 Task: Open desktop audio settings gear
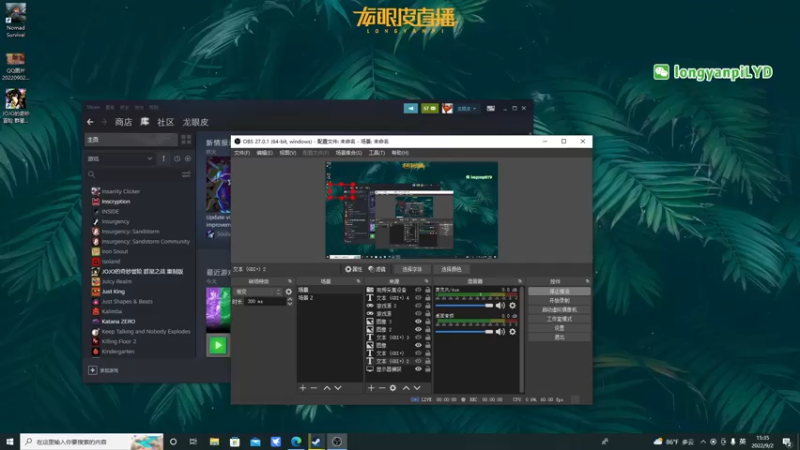tap(512, 332)
